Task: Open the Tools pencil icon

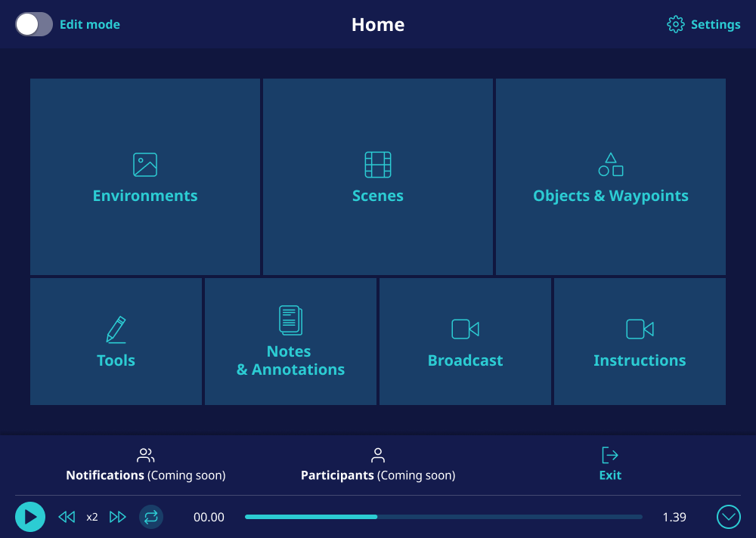Action: [116, 329]
